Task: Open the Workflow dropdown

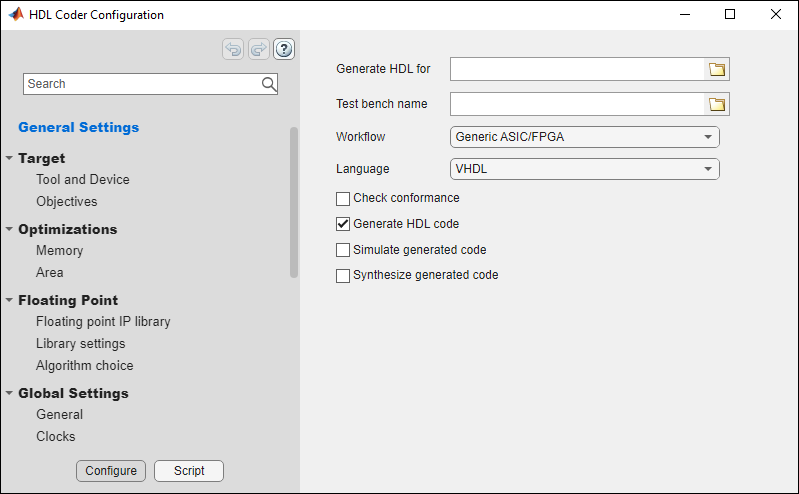Action: (x=584, y=137)
